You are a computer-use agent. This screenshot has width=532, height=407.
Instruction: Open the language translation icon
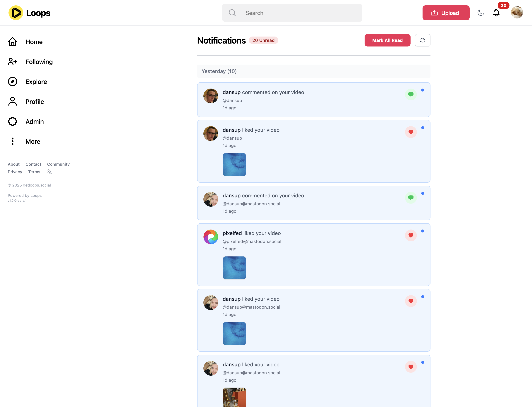tap(49, 172)
